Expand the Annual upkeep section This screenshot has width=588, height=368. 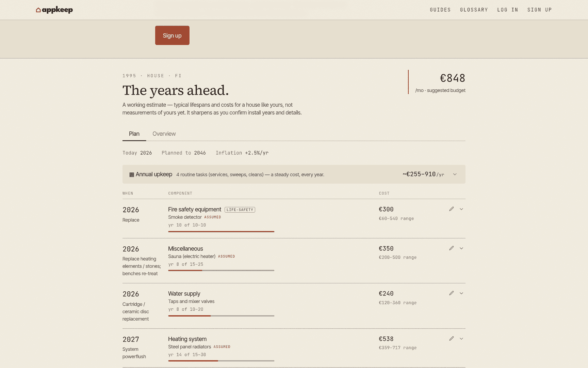tap(455, 174)
